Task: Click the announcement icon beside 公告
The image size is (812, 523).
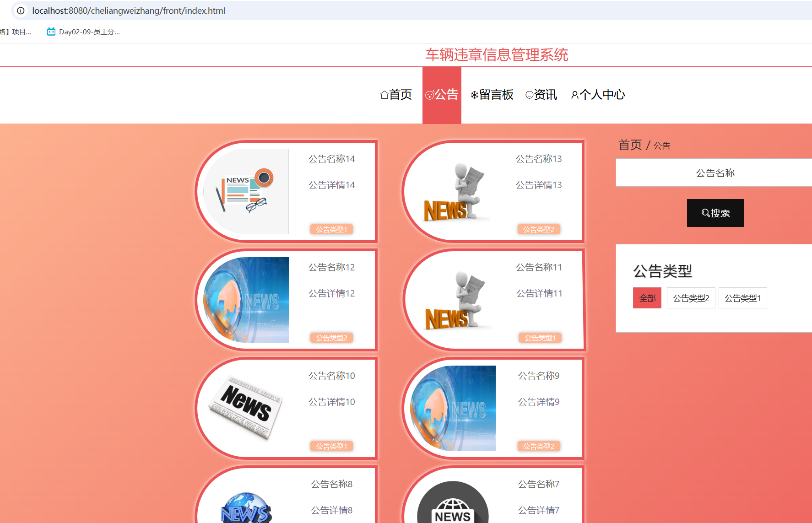Action: pyautogui.click(x=429, y=95)
